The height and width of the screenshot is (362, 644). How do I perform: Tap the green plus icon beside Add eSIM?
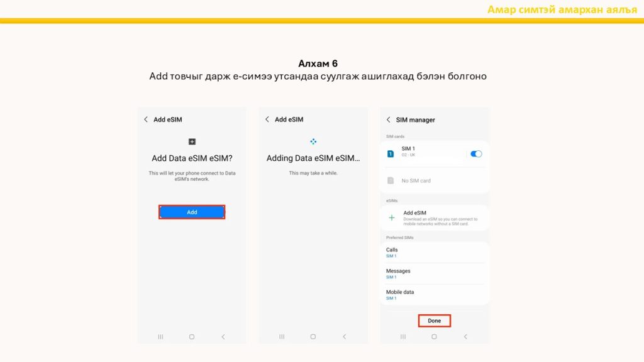(392, 217)
